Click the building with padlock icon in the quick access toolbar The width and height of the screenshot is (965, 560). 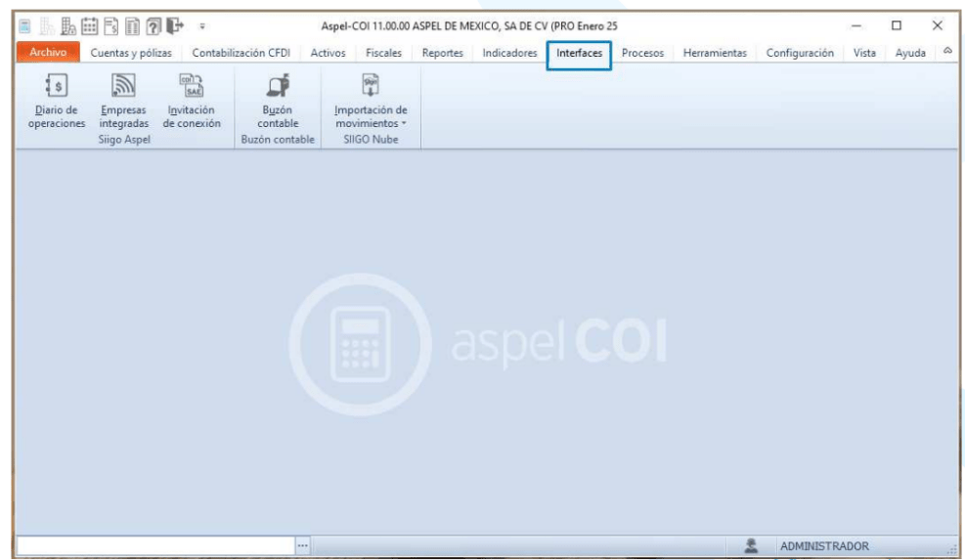[x=67, y=25]
